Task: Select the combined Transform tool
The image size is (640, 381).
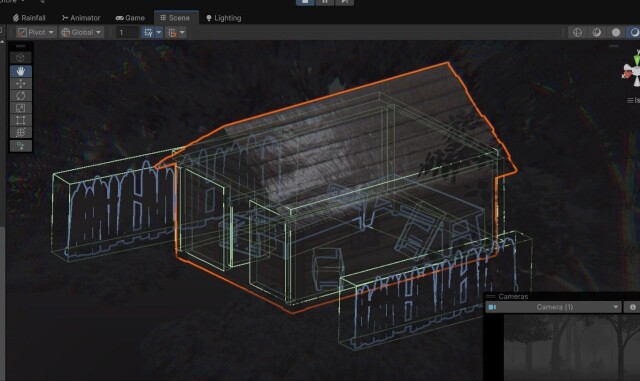Action: point(20,132)
